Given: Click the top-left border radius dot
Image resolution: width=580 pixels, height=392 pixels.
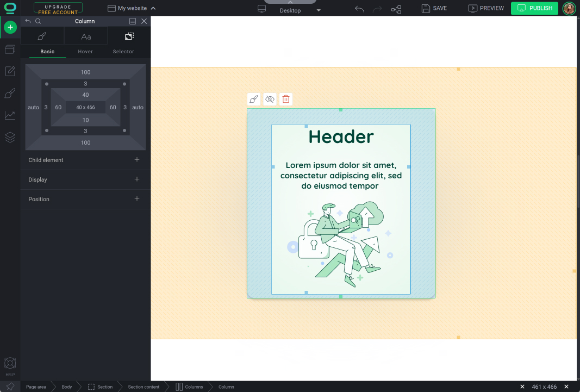Looking at the screenshot, I should pyautogui.click(x=47, y=84).
